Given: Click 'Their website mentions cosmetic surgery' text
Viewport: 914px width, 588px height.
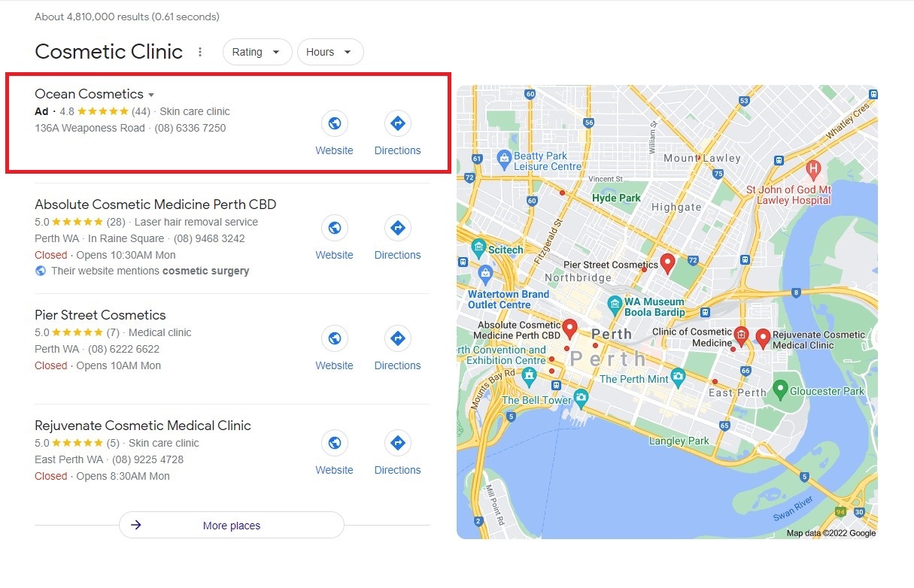Looking at the screenshot, I should 150,271.
